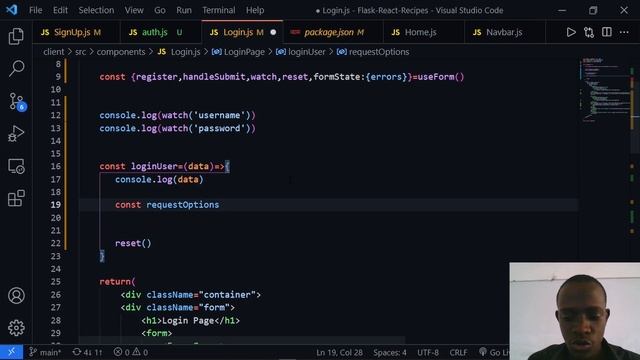Click watch('password') on line 13

click(x=206, y=128)
